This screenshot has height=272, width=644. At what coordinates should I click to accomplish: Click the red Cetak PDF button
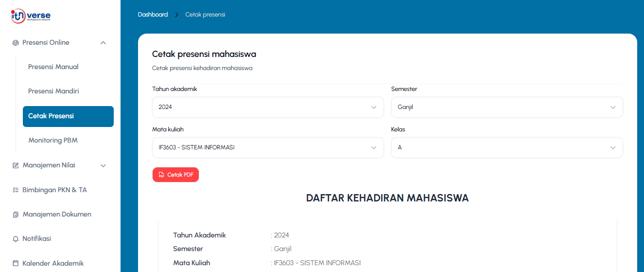pos(175,175)
